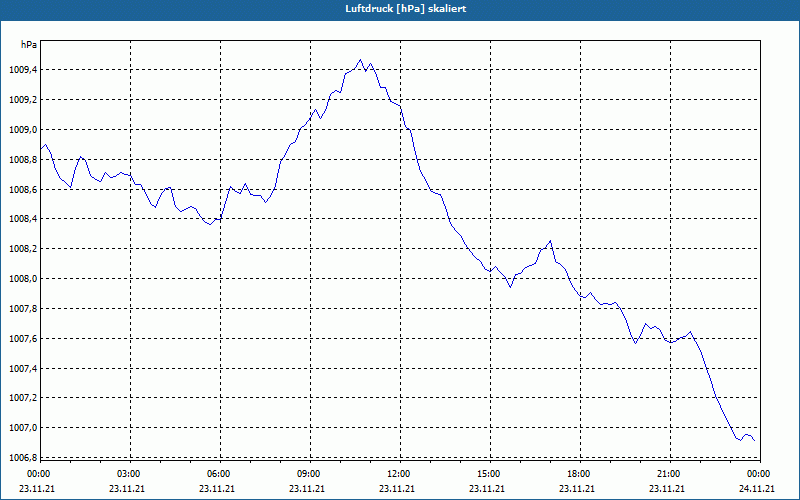The height and width of the screenshot is (500, 800).
Task: Click the 23.11.21 date under 21:00
Action: tap(667, 489)
